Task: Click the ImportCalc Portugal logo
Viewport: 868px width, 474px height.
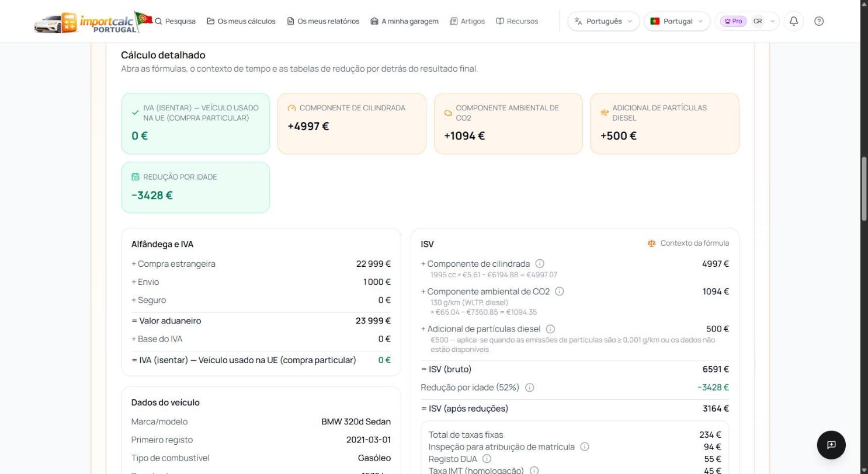Action: point(93,22)
